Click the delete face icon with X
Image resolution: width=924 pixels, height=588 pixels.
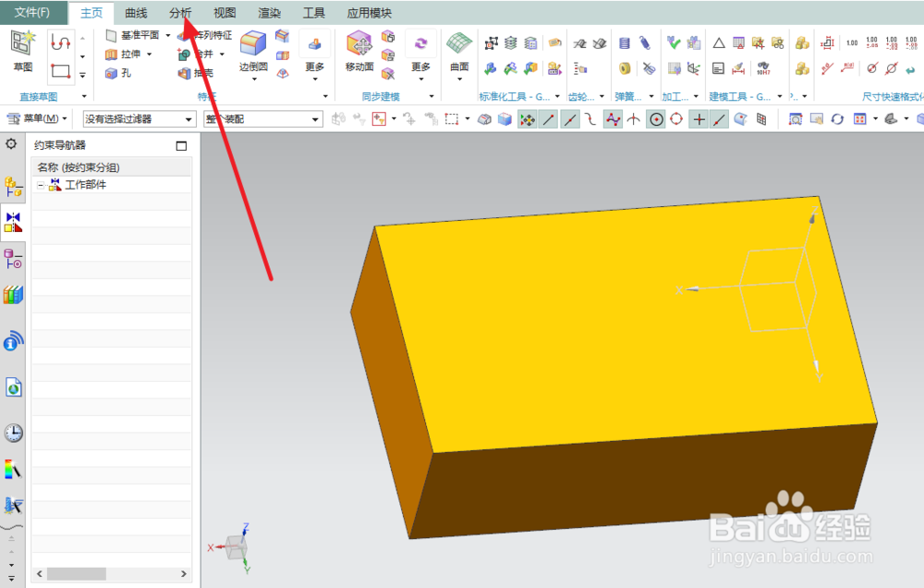pyautogui.click(x=388, y=74)
